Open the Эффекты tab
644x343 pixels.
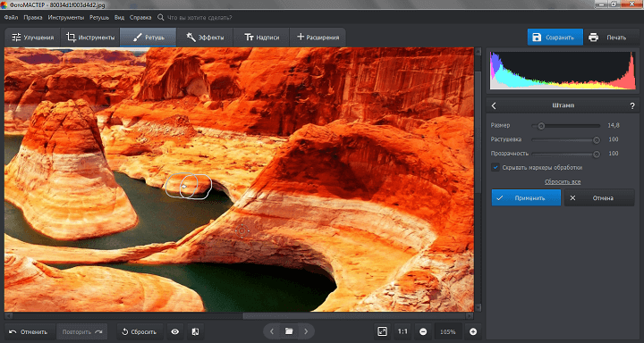[x=205, y=38]
